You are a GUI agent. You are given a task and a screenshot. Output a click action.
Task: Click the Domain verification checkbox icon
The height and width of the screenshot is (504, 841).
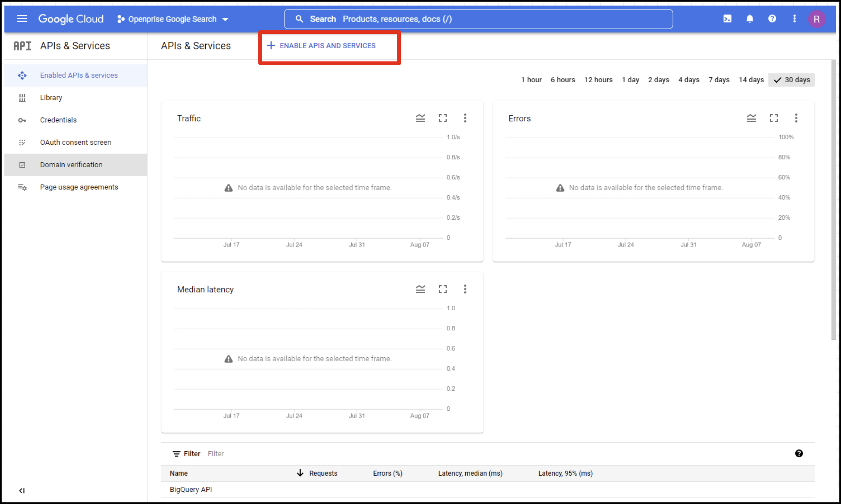point(22,165)
